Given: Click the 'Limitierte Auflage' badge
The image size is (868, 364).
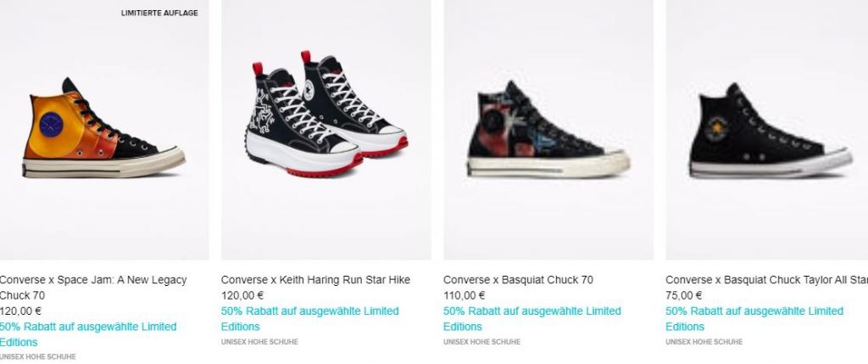Looking at the screenshot, I should (159, 13).
